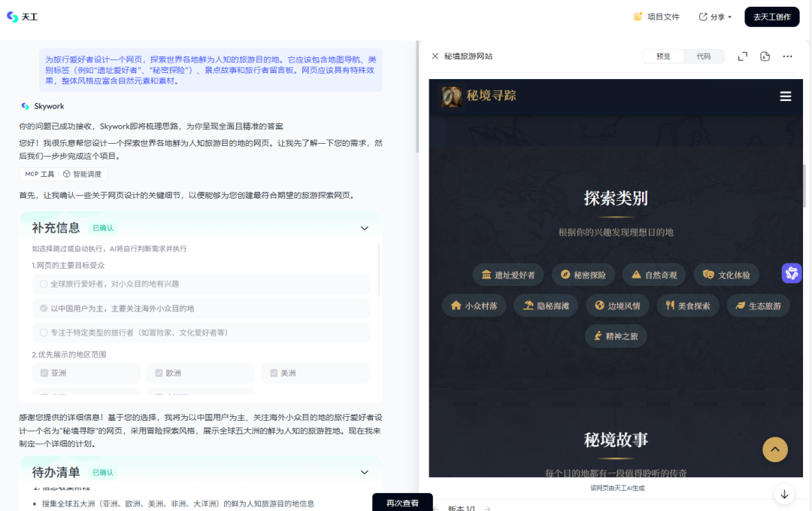Click the scroll-down arrow button

point(784,494)
